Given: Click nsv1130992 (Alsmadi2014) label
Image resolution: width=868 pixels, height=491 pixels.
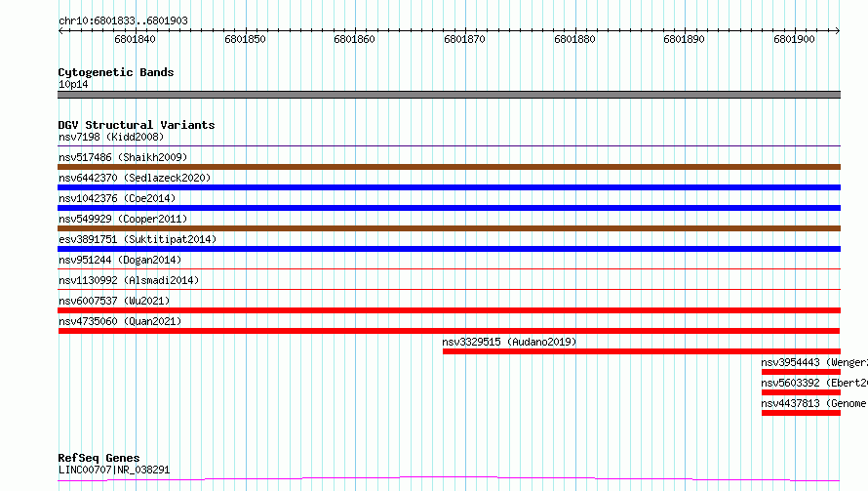Looking at the screenshot, I should 129,280.
